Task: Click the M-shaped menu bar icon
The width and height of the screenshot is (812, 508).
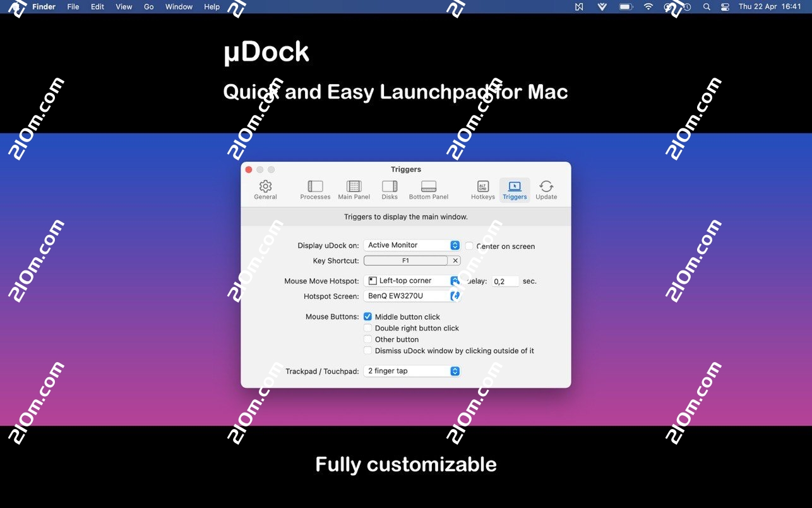Action: 579,7
